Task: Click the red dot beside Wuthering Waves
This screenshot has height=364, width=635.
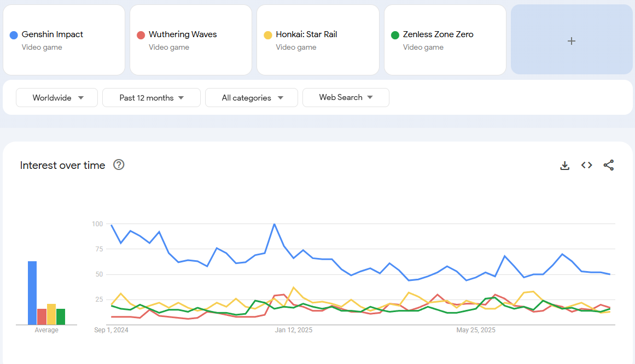Action: pos(141,35)
